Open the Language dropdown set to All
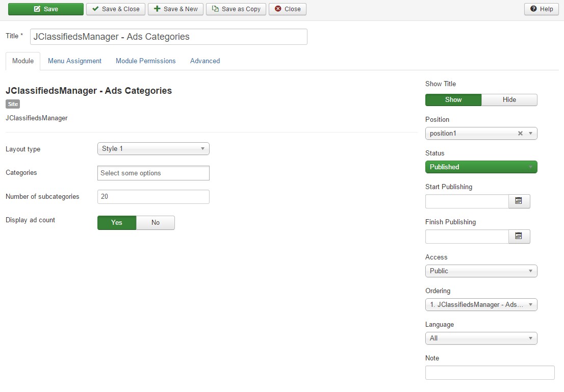Screen dimensions: 564x392 [x=481, y=338]
